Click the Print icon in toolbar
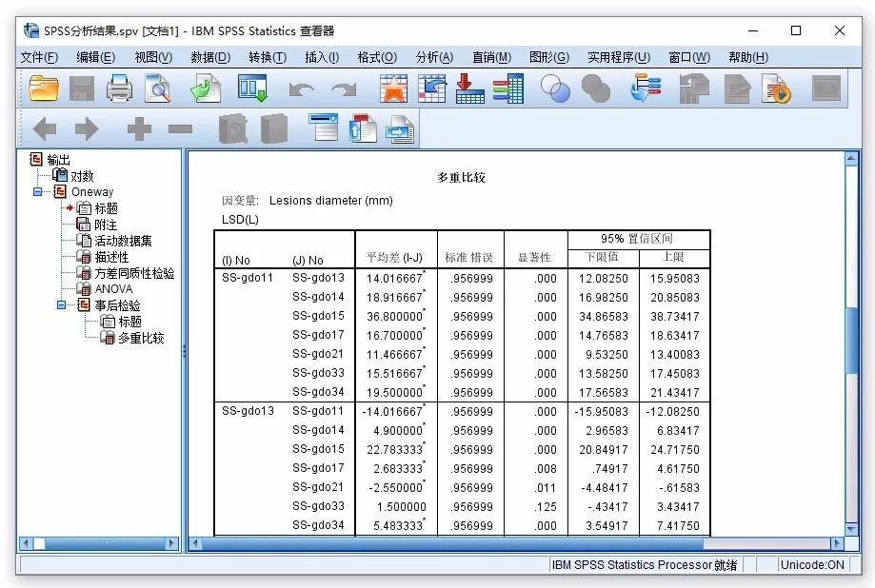 (119, 88)
